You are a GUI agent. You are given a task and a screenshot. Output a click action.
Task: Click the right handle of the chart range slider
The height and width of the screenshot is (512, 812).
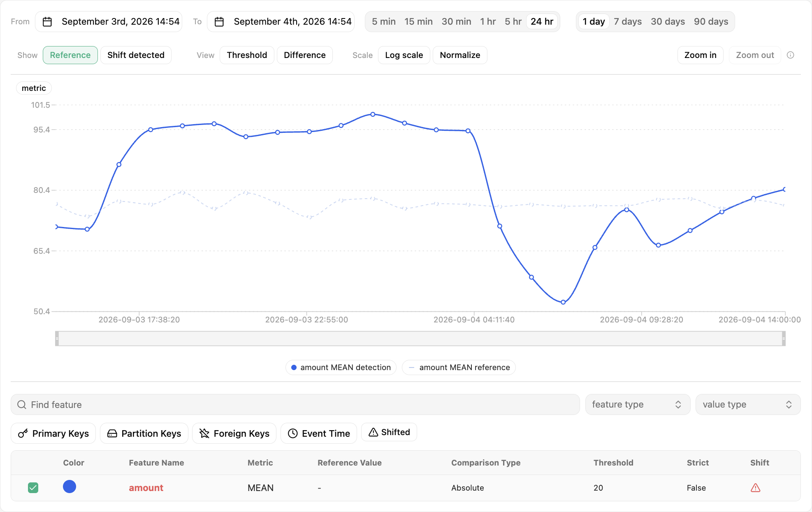[784, 338]
